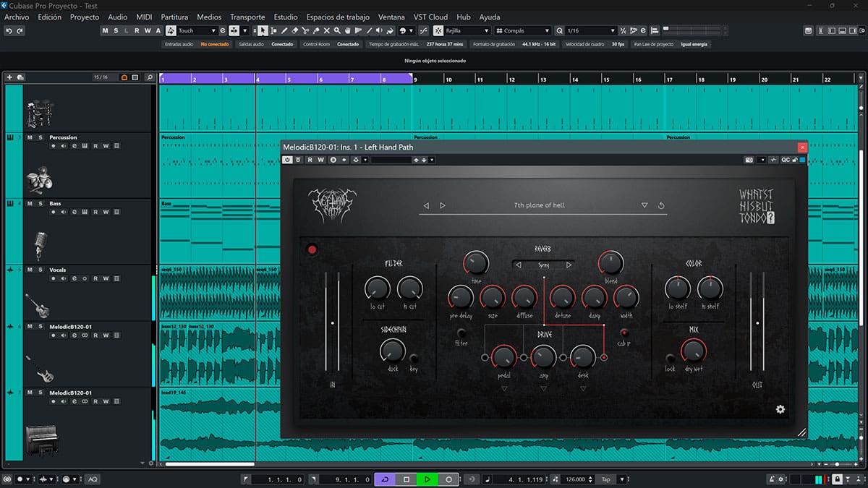868x488 pixels.
Task: Open the Transporte menu
Action: point(247,17)
